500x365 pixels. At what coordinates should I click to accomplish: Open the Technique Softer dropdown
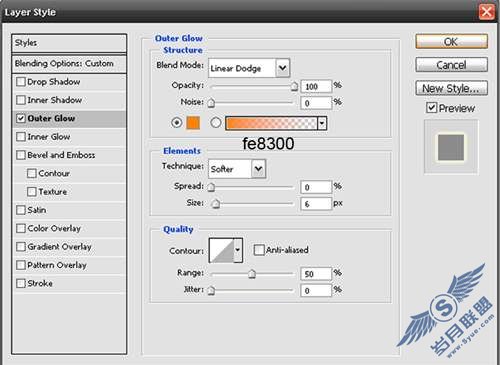click(x=237, y=169)
